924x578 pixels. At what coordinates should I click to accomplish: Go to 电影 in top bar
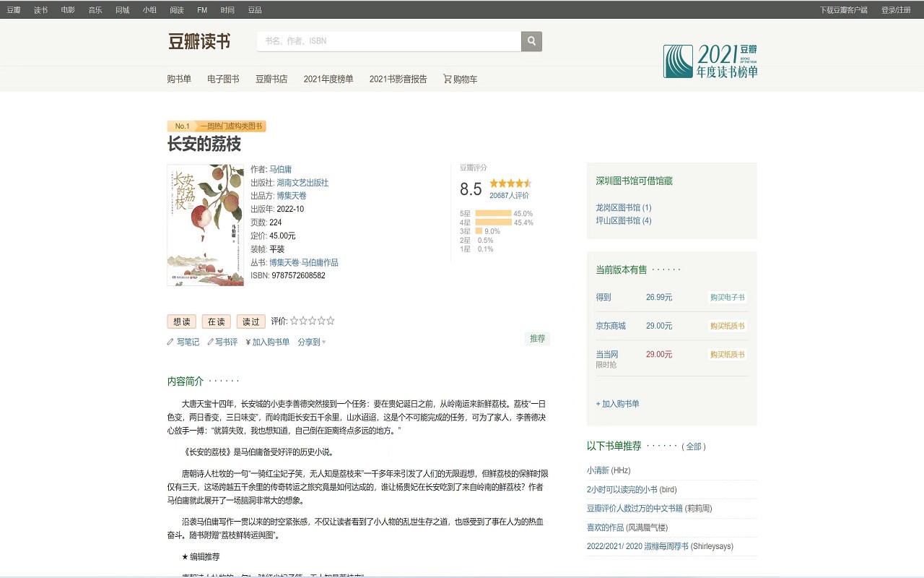click(68, 10)
